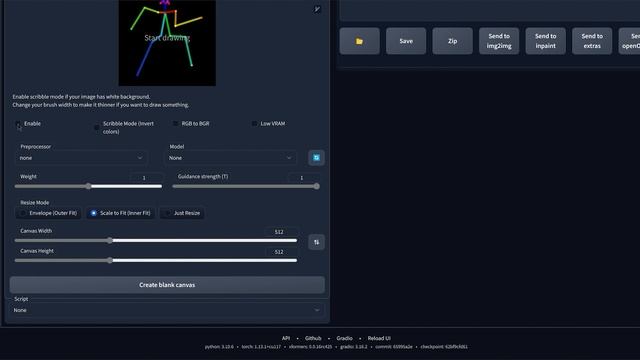The image size is (640, 360).
Task: Expand the Script dropdown
Action: click(x=167, y=310)
